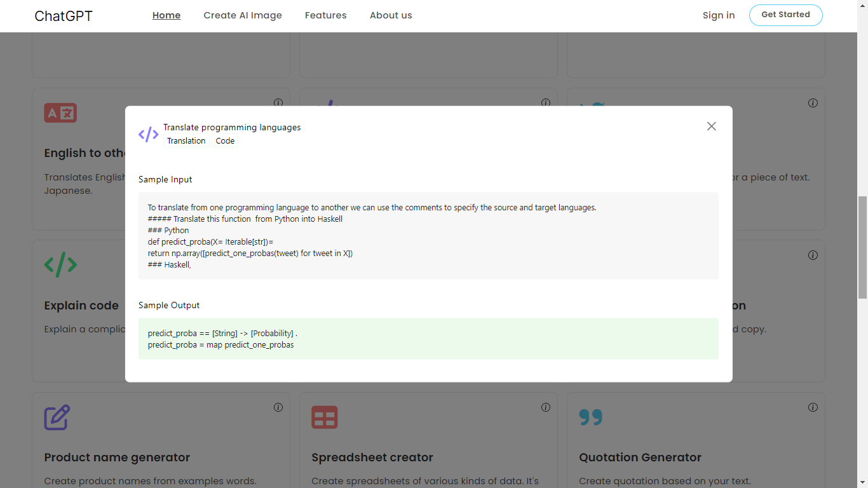Switch to the Home navigation item

click(x=166, y=15)
